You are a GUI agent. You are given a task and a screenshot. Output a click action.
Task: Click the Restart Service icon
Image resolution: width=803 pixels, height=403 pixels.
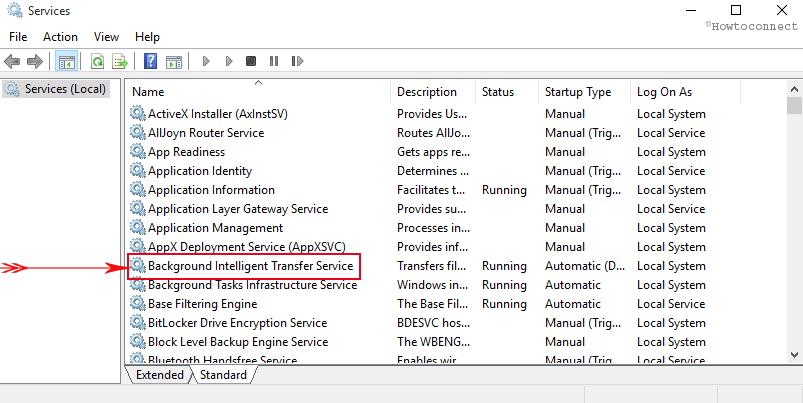click(297, 61)
